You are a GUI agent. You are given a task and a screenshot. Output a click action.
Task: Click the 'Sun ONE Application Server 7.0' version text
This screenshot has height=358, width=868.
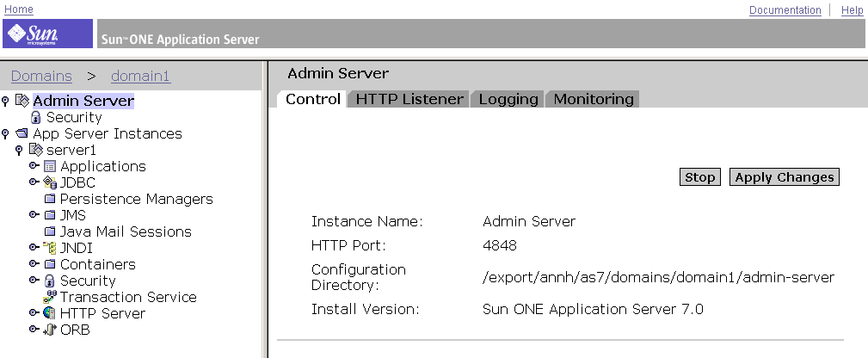tap(593, 309)
